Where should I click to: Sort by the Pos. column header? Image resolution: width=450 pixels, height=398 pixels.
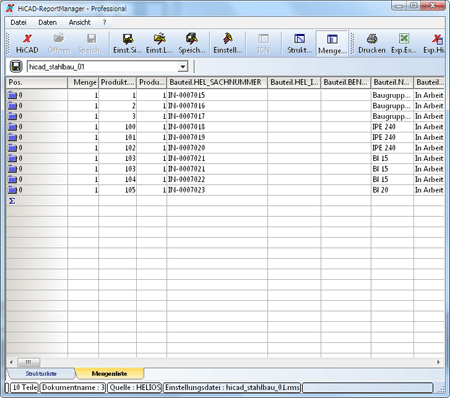click(x=37, y=82)
